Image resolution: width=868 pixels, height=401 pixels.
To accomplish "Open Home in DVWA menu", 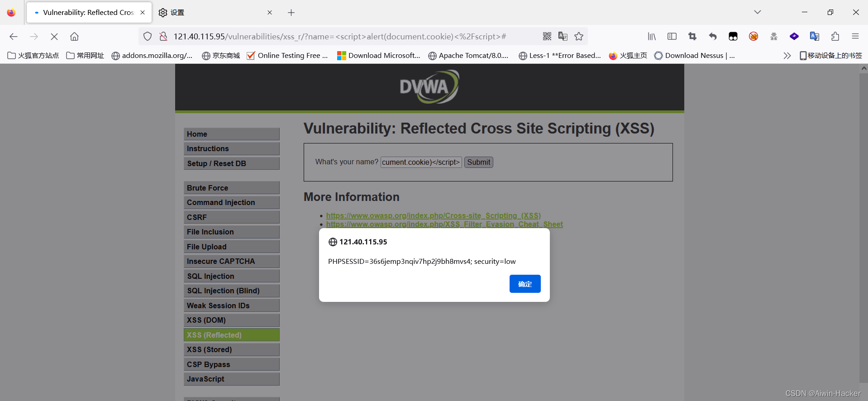I will tap(232, 134).
